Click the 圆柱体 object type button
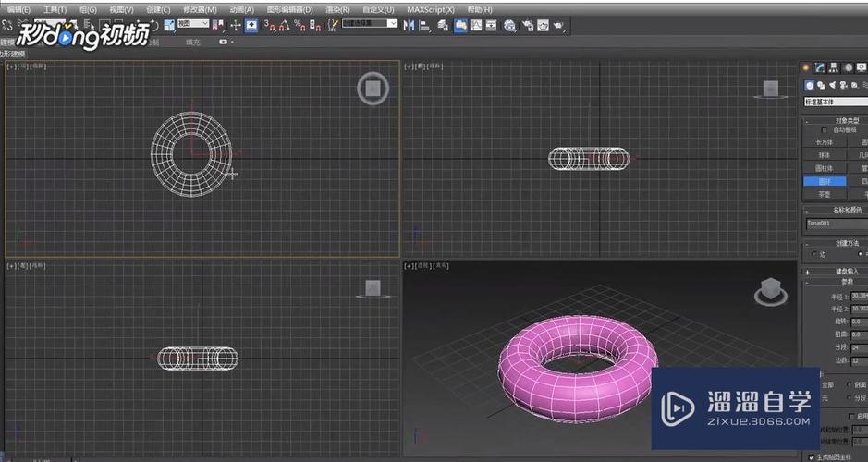Screen dimensions: 868x462 pos(824,169)
